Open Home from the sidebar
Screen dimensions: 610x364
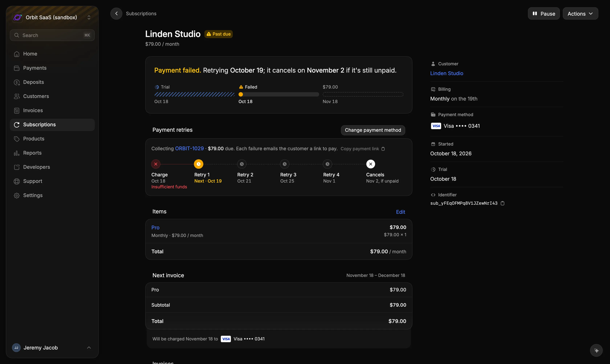pos(52,54)
